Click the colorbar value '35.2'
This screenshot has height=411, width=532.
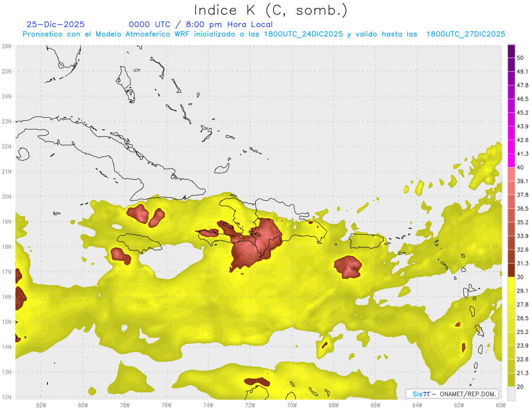(523, 222)
